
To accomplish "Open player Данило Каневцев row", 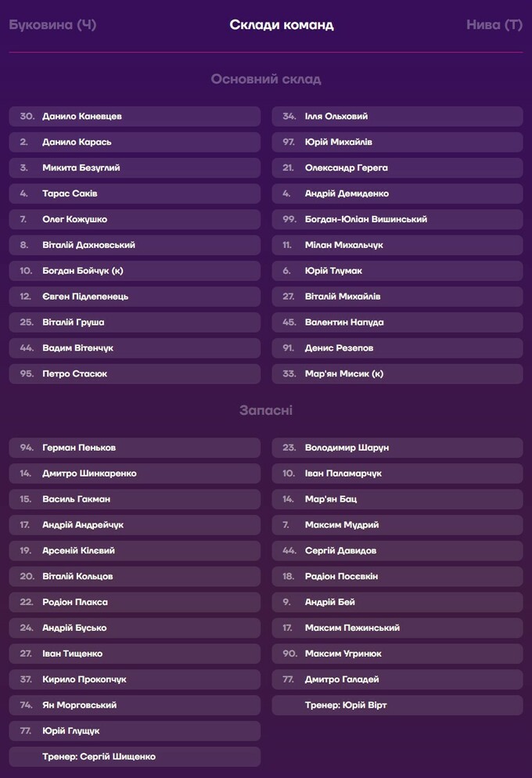I will (135, 117).
